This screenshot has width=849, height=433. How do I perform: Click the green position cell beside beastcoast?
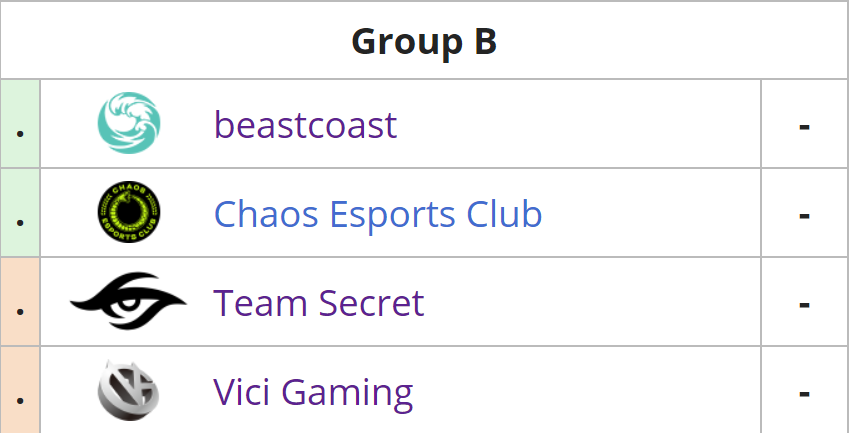(x=20, y=123)
